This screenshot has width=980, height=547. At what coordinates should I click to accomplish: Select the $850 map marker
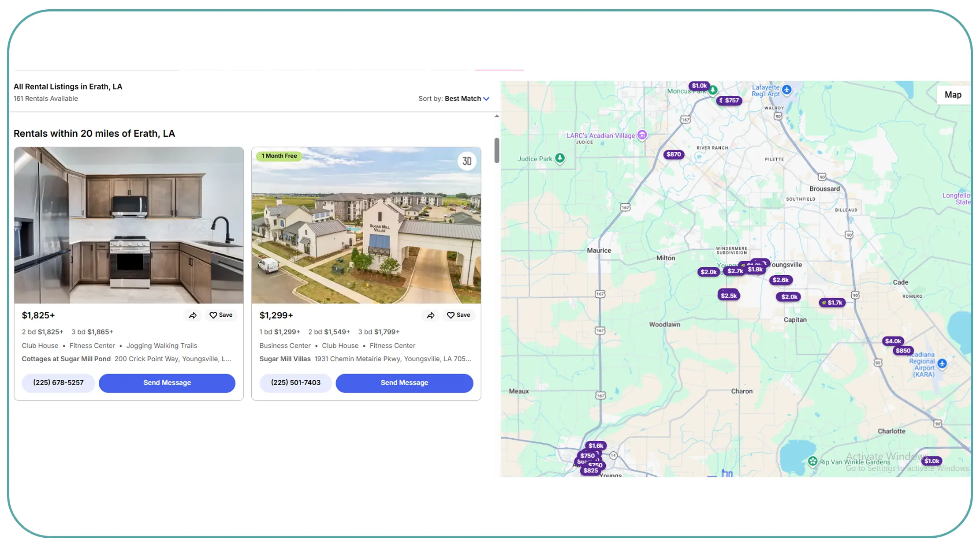coord(903,351)
